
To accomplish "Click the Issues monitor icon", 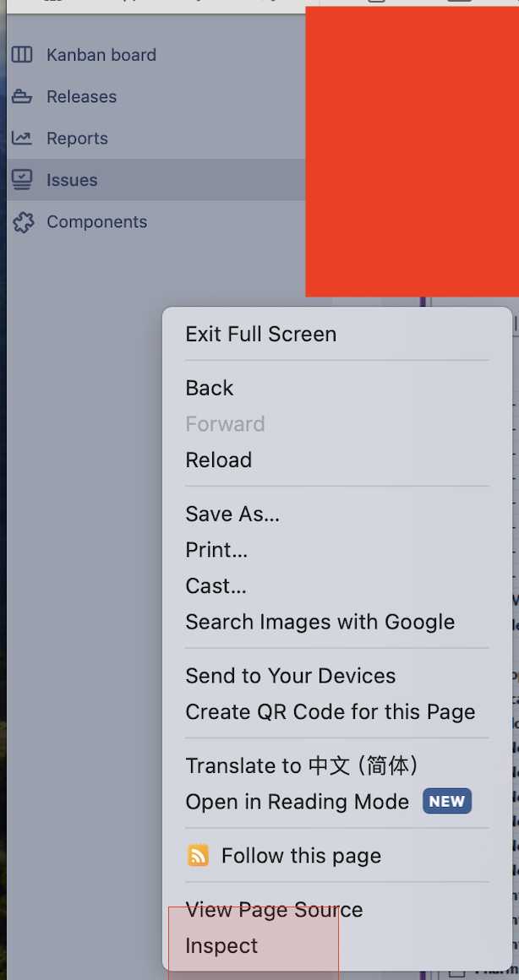I will click(x=22, y=180).
